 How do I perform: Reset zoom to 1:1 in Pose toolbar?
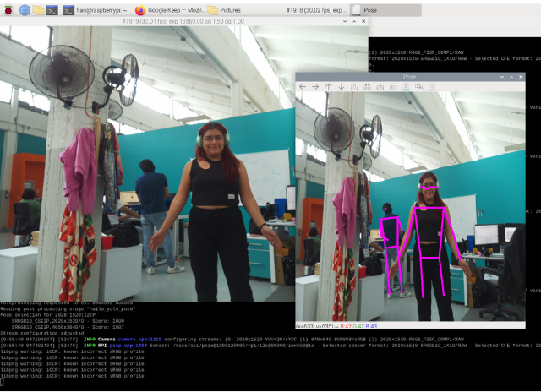point(354,87)
